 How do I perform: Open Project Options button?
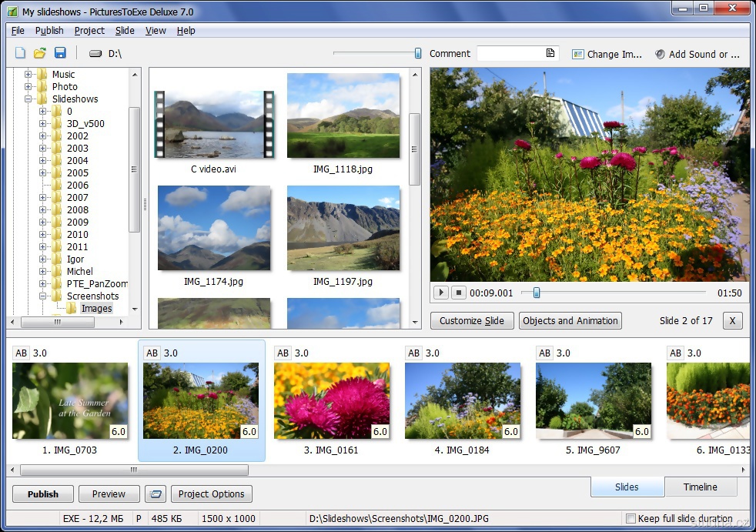coord(211,494)
